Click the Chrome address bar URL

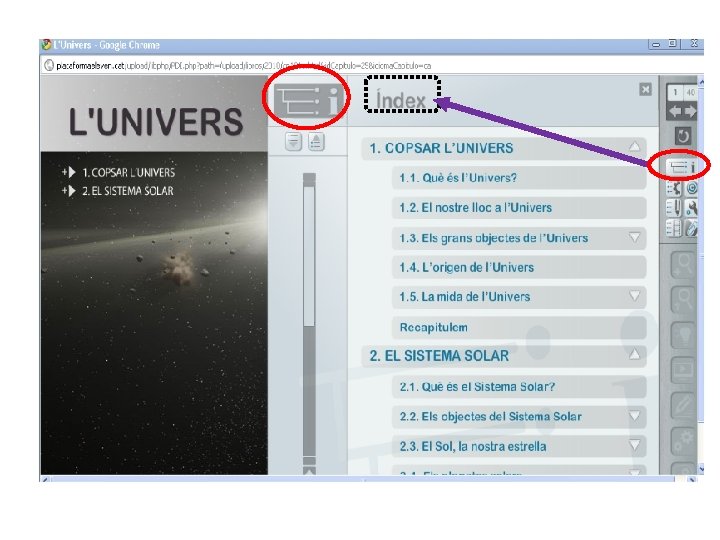click(x=243, y=66)
